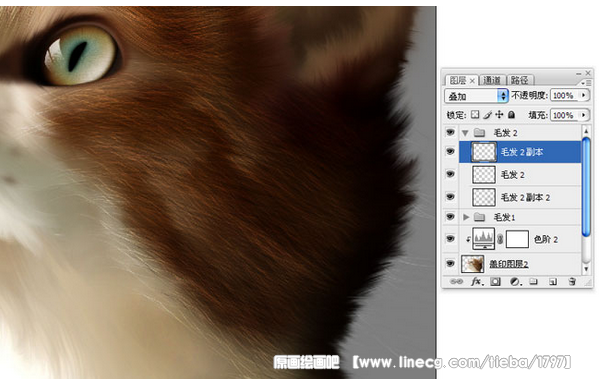Open the 填充 fill slider arrow
604x379 pixels.
tap(584, 115)
